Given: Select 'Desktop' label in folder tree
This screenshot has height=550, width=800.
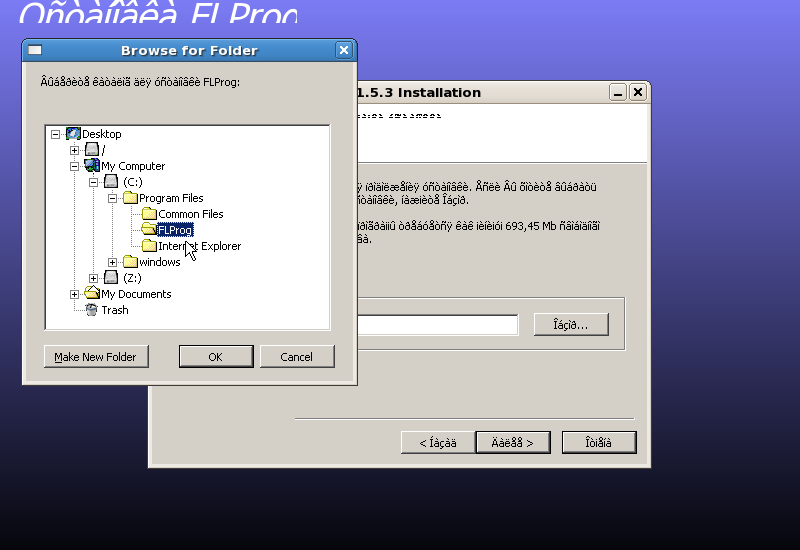Looking at the screenshot, I should click(x=102, y=134).
